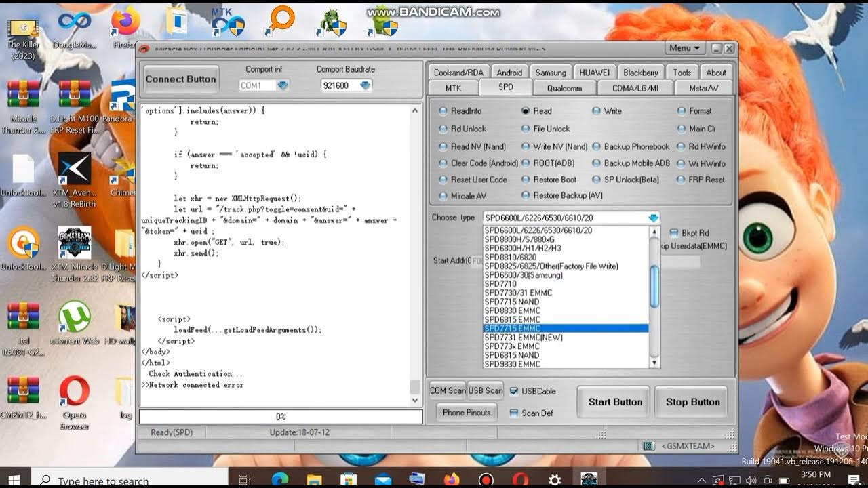This screenshot has width=868, height=488.
Task: Switch to the MTK tab
Action: [453, 88]
